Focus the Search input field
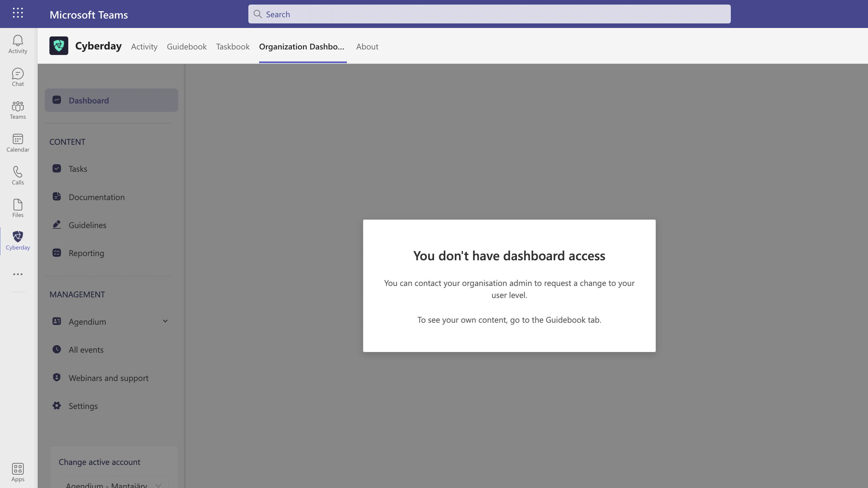Screen dimensions: 868x488 (489, 14)
